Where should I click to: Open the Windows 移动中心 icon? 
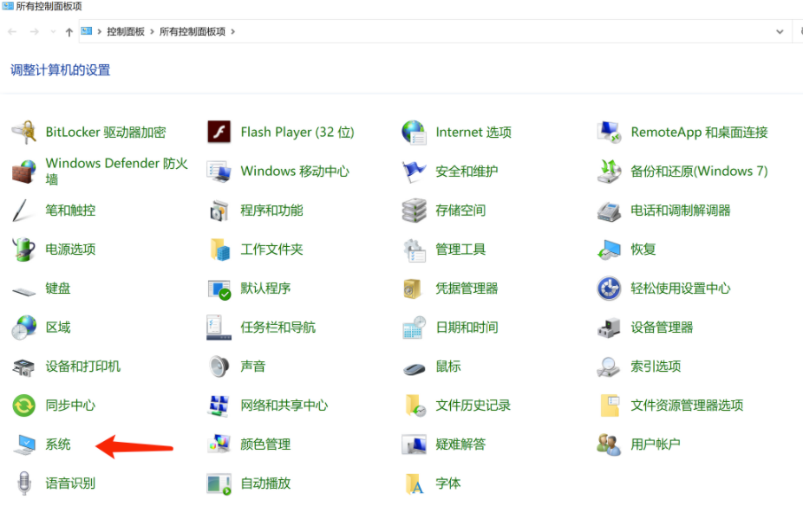coord(219,172)
